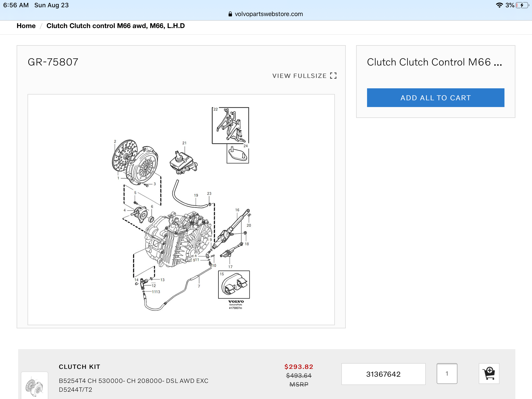Go to Home breadcrumb link
Screen dimensions: 532x399
point(26,26)
